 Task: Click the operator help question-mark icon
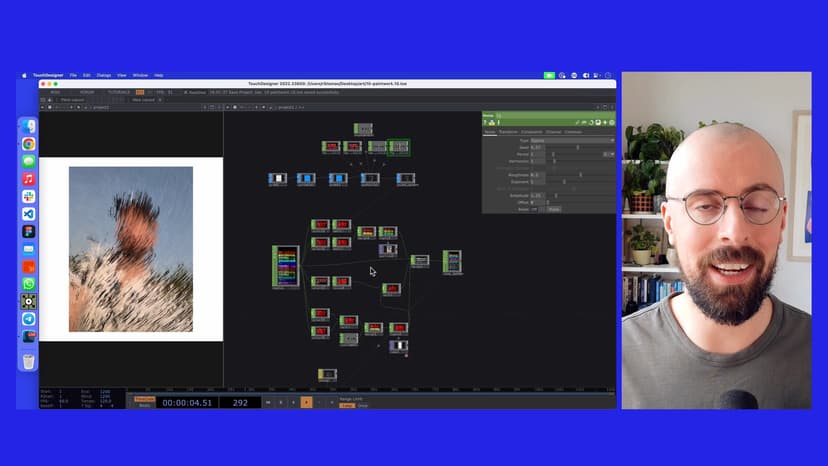(x=485, y=122)
